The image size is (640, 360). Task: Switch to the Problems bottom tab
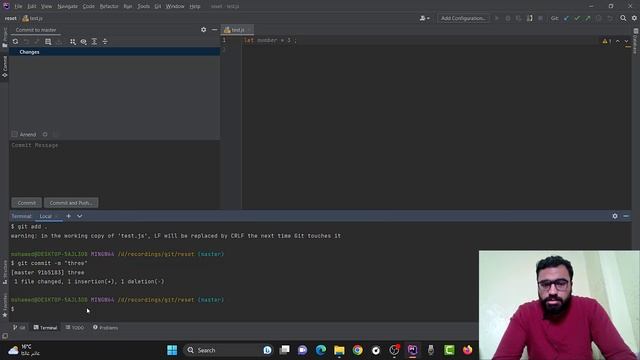click(105, 327)
